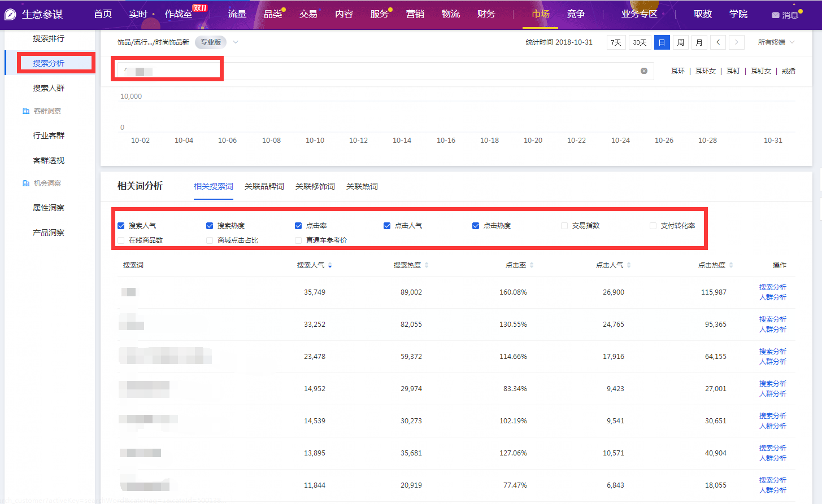Switch to the 关联热词 tab
The image size is (822, 504).
(362, 186)
